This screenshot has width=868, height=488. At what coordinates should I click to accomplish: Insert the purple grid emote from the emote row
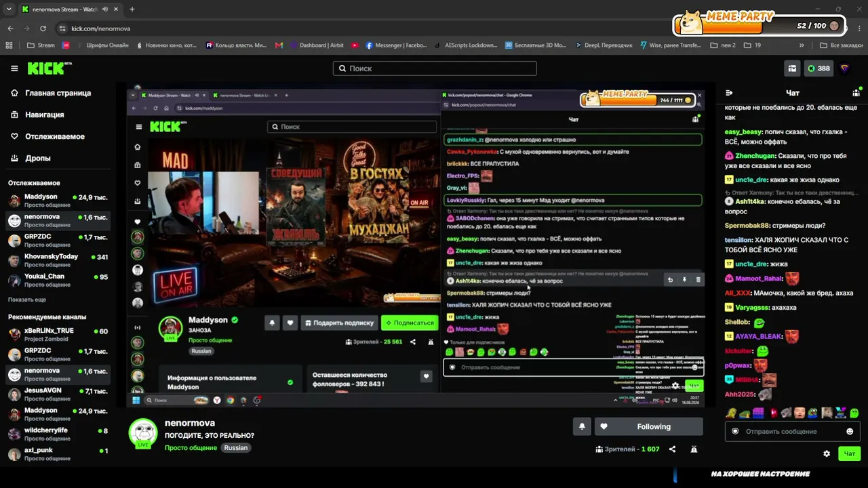[x=758, y=413]
